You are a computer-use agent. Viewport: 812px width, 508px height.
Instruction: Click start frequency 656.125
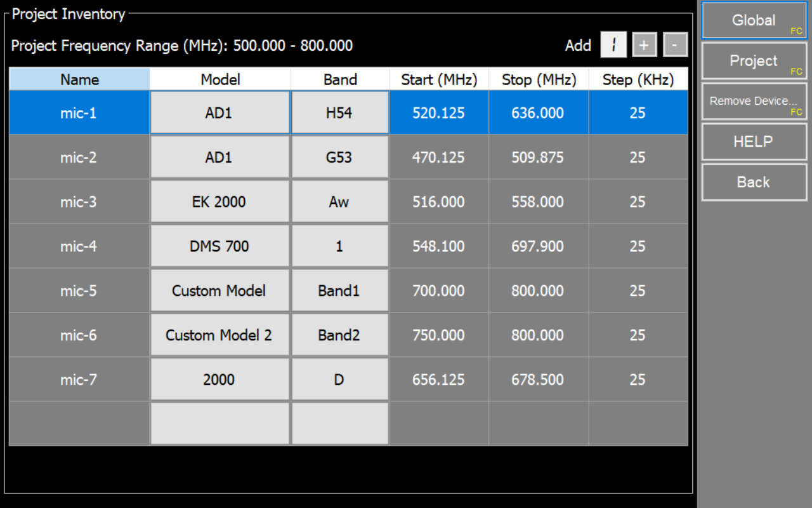[x=439, y=379]
